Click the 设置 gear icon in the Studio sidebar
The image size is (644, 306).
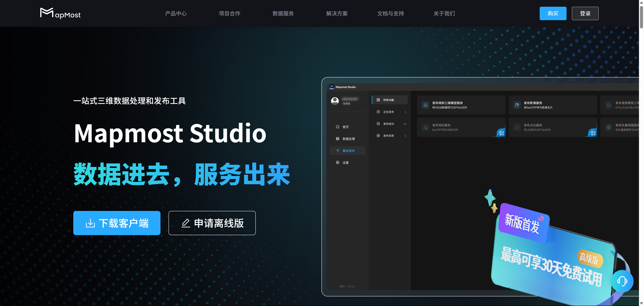point(337,163)
